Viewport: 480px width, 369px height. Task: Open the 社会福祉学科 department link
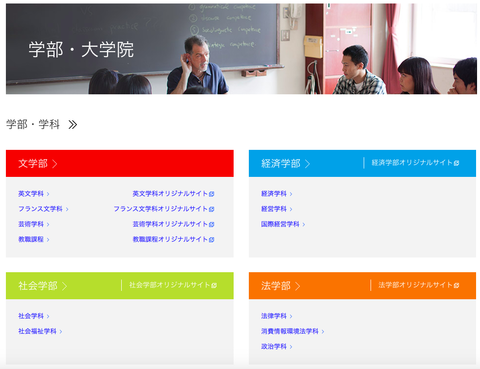coord(37,331)
